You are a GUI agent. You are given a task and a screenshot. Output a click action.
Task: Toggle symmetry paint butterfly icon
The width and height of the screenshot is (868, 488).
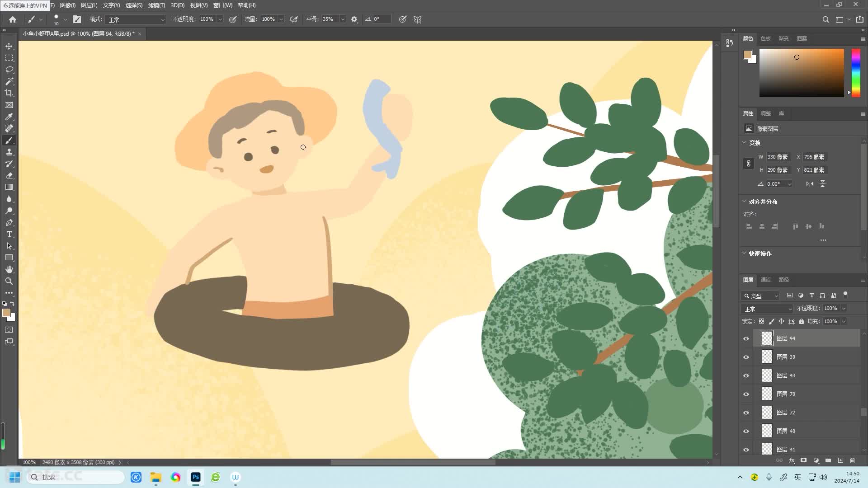(417, 19)
